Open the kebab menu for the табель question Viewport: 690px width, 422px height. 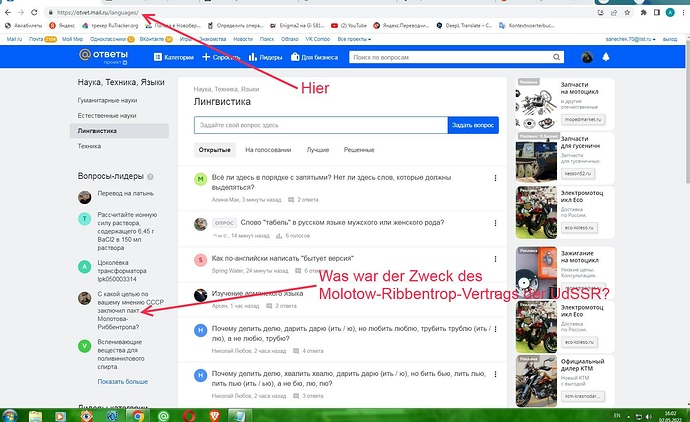[x=495, y=223]
